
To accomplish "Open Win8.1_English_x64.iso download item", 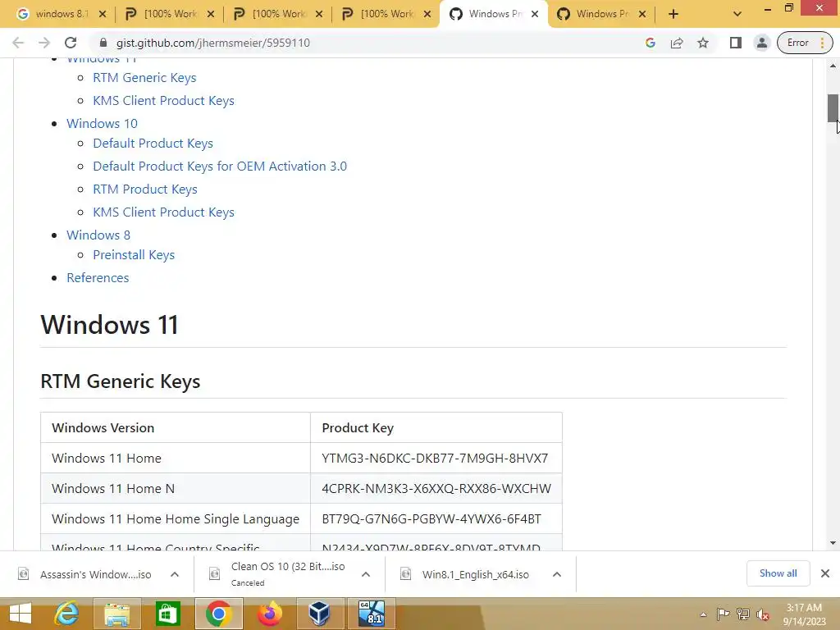I will pos(466,574).
